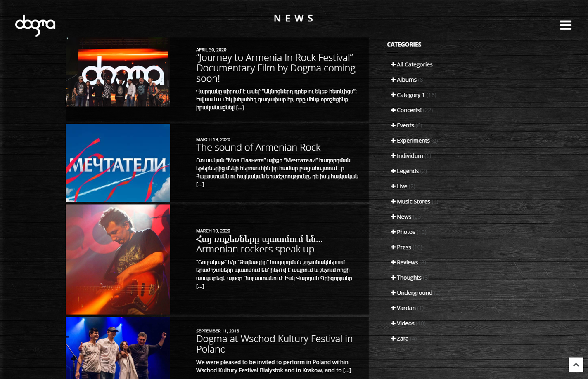
Task: Click the Dogma band stage thumbnail
Action: (118, 72)
